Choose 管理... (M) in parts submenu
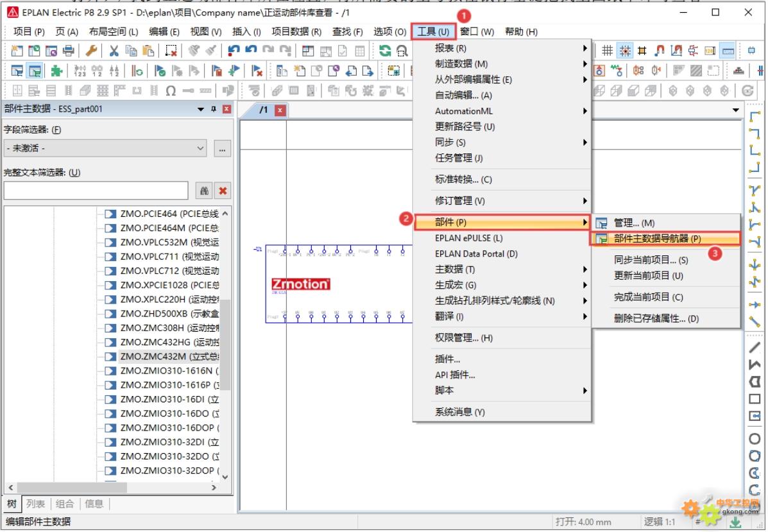The width and height of the screenshot is (768, 532). tap(665, 223)
